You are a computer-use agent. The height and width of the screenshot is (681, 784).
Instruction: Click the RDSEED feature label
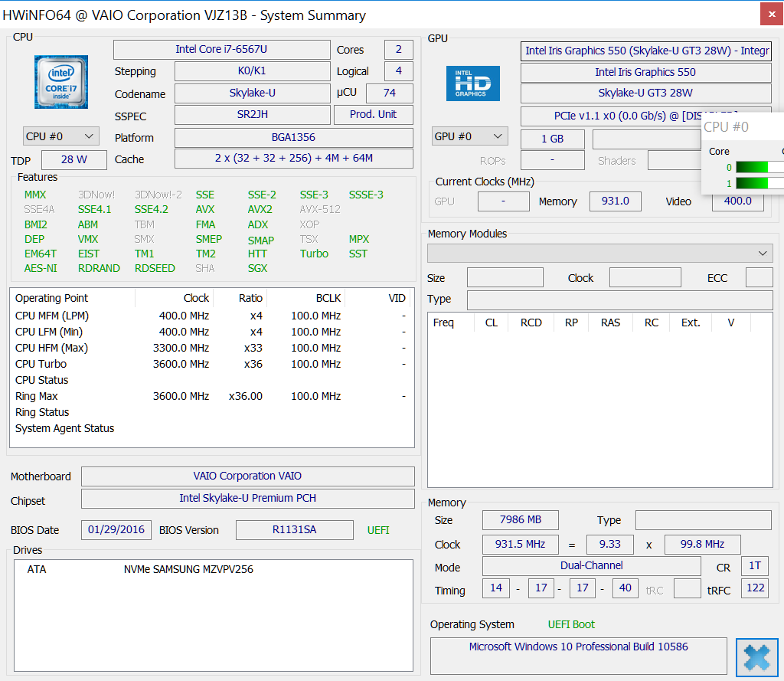point(155,268)
